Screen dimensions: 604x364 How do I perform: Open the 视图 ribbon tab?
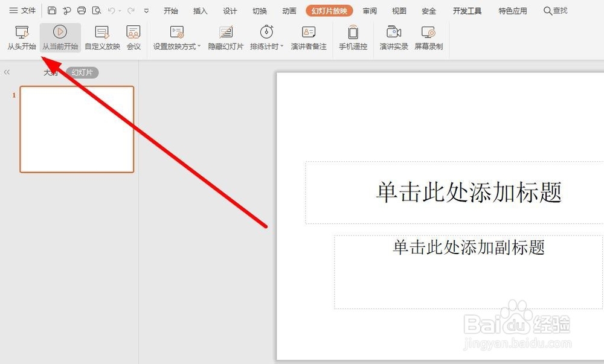click(x=399, y=10)
